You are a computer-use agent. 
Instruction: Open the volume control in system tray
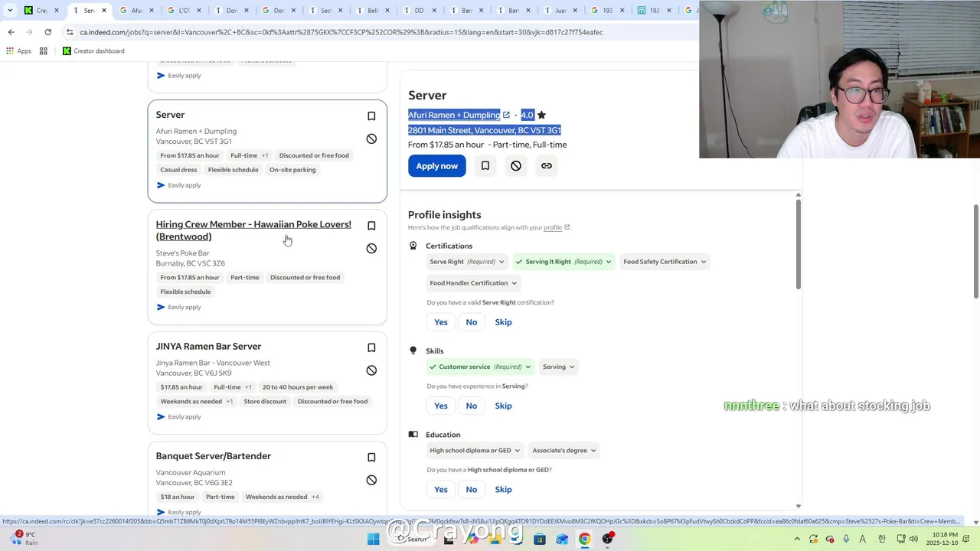pyautogui.click(x=913, y=539)
